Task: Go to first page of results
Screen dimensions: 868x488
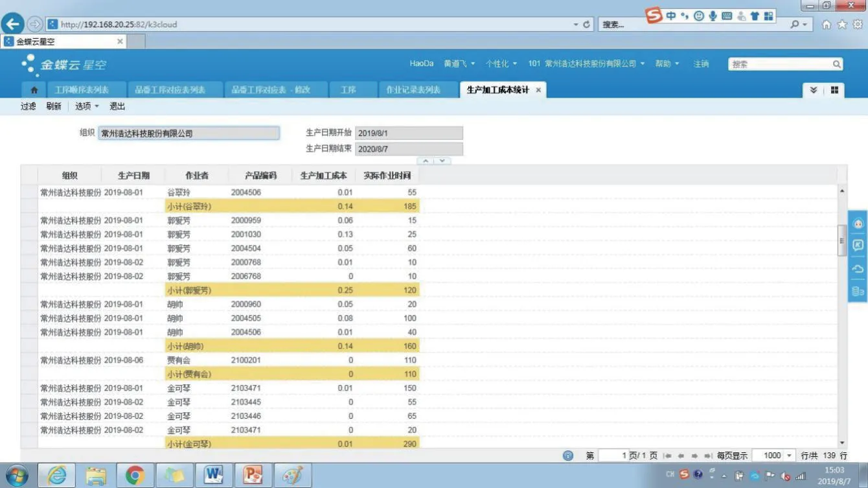Action: (668, 456)
